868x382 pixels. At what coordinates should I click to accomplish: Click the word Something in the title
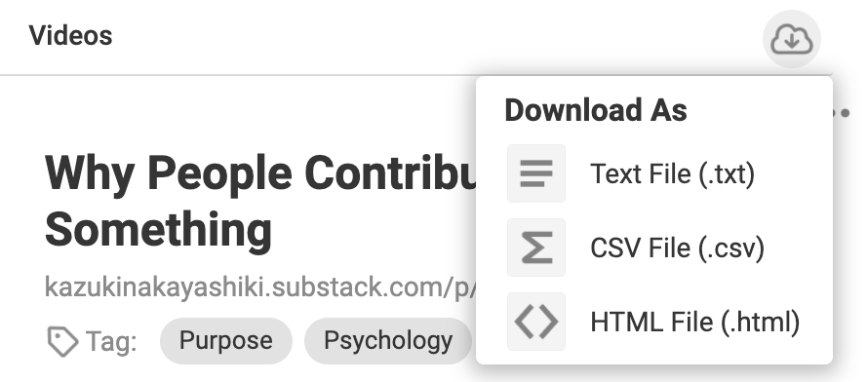(x=158, y=229)
